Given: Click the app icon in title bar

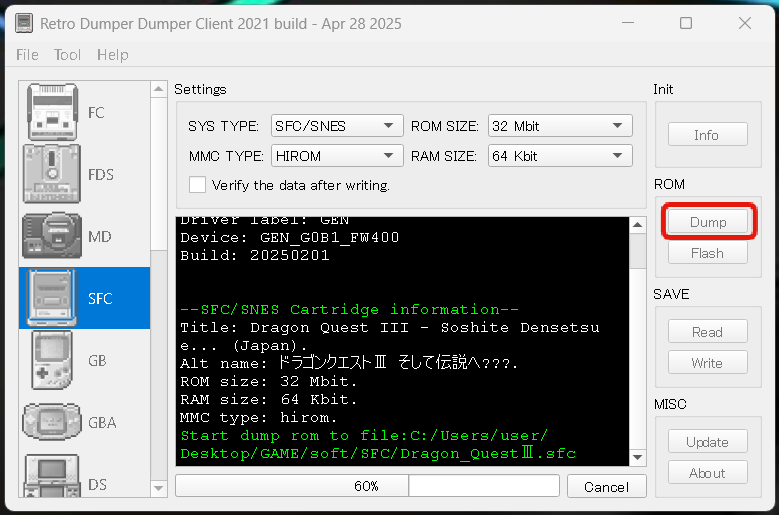Looking at the screenshot, I should point(23,23).
